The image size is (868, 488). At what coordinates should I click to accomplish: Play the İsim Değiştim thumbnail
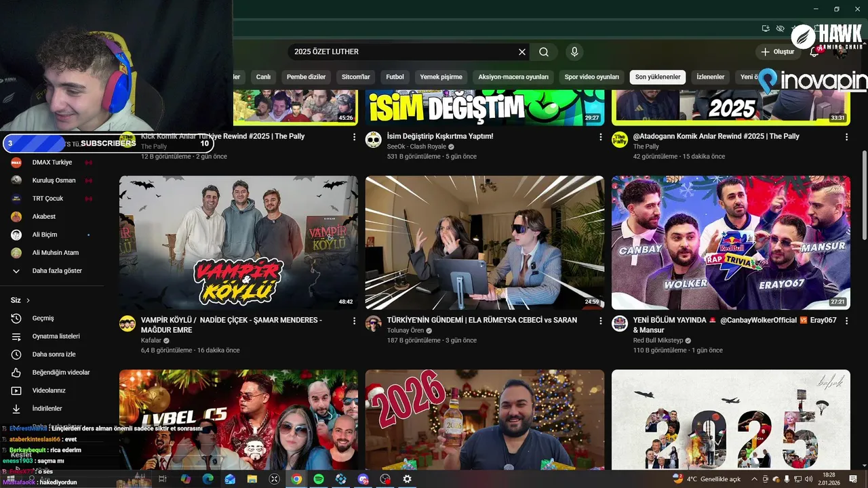[485, 107]
